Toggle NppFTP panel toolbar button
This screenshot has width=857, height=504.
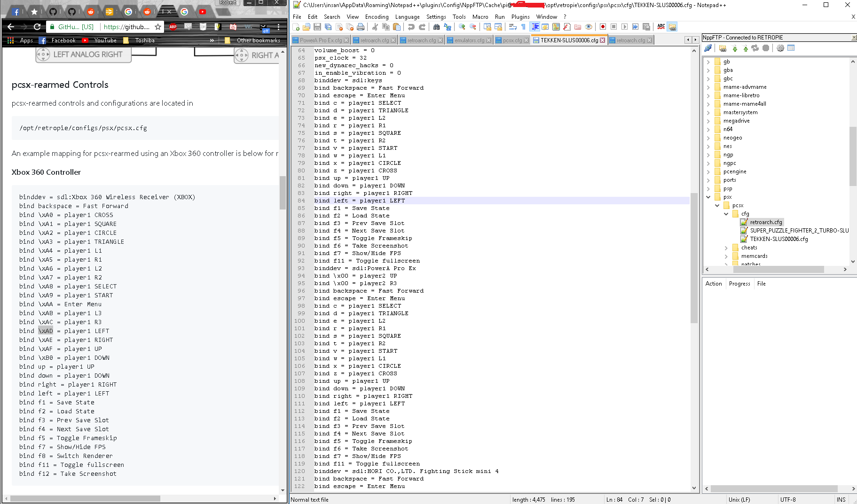(672, 27)
